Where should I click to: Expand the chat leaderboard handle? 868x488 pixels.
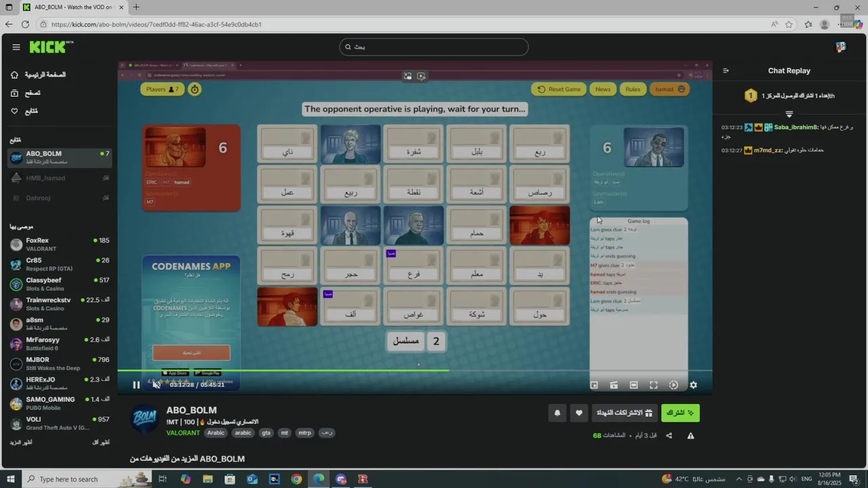[x=789, y=114]
